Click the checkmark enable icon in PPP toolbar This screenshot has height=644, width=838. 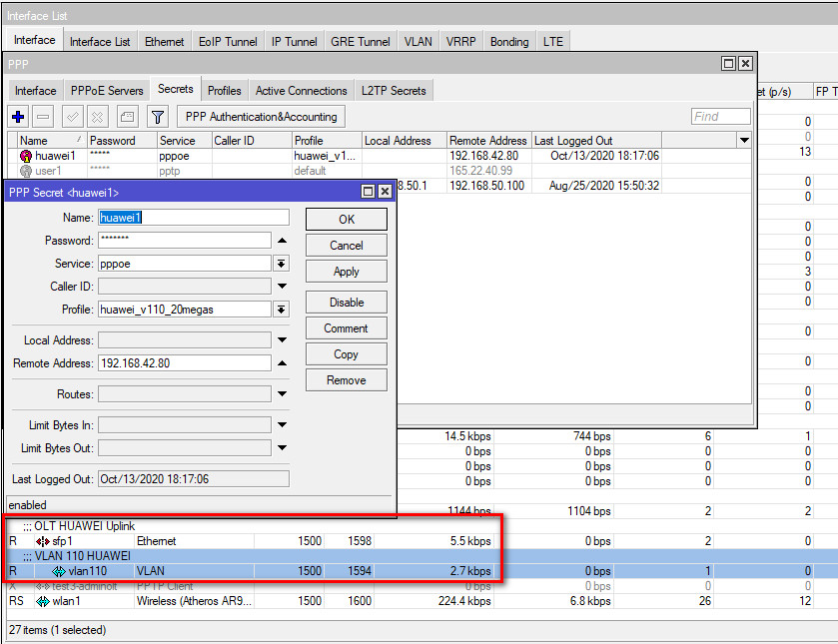pyautogui.click(x=73, y=117)
